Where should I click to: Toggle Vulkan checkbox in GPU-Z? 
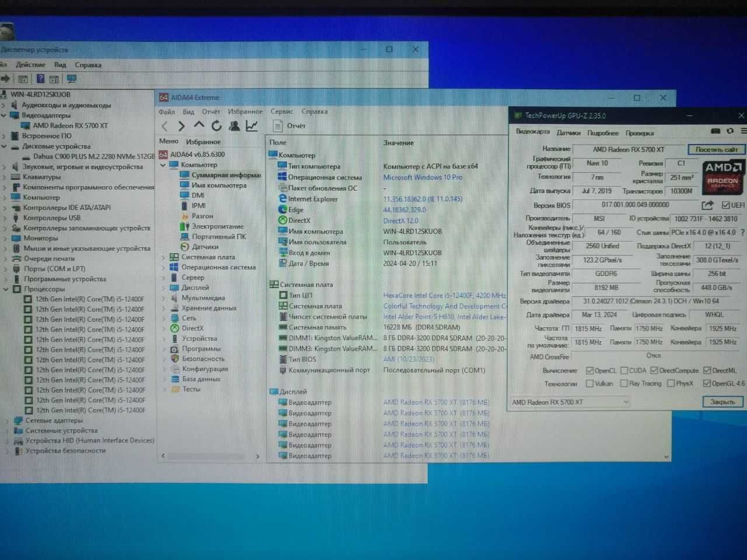[590, 383]
